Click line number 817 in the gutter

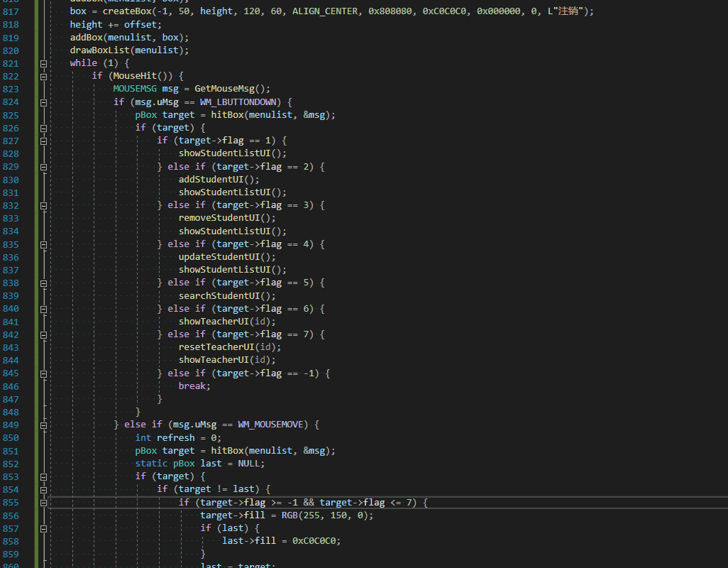[x=11, y=11]
